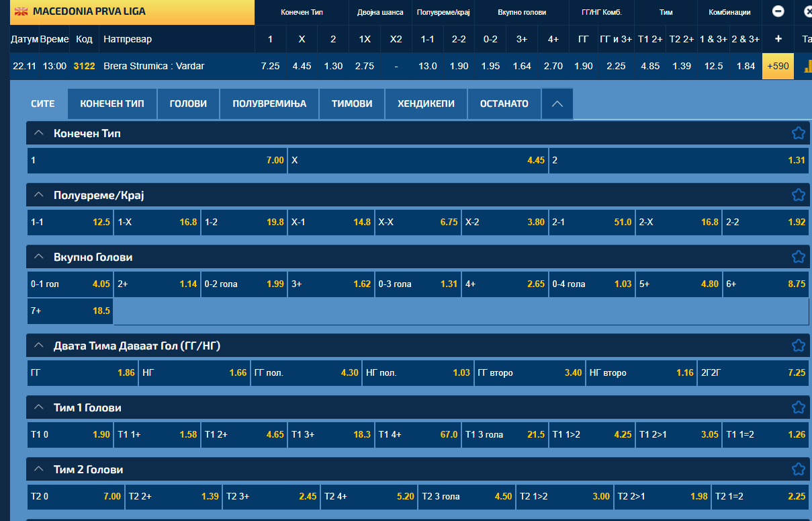Favorite the Полувреме/Крај market star
Viewport: 812px width, 521px height.
click(798, 195)
